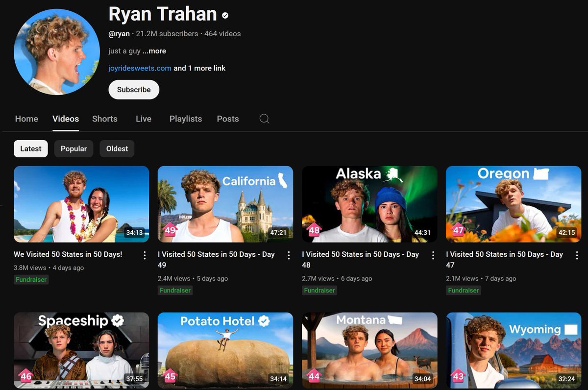Image resolution: width=588 pixels, height=390 pixels.
Task: Open the Playlists tab
Action: 186,119
